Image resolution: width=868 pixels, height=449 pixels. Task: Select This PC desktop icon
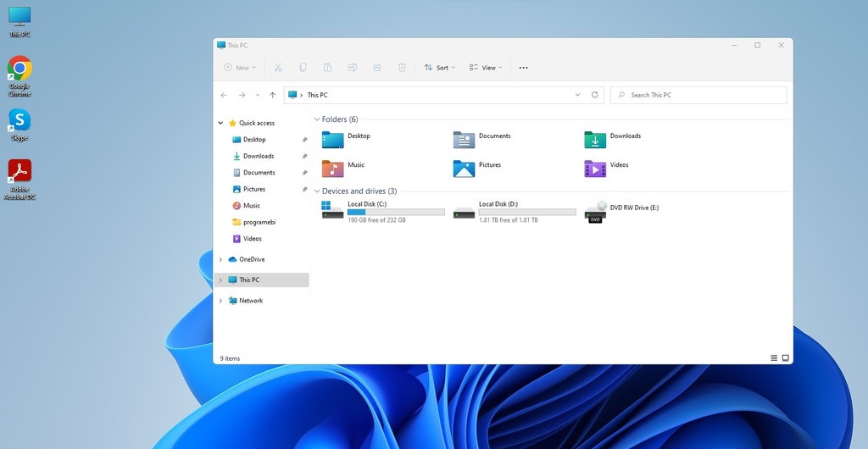point(19,22)
